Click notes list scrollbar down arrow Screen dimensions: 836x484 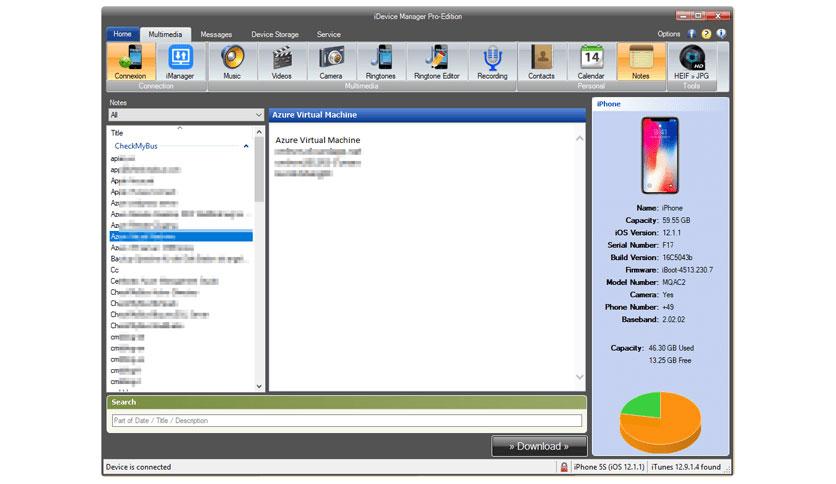(259, 386)
